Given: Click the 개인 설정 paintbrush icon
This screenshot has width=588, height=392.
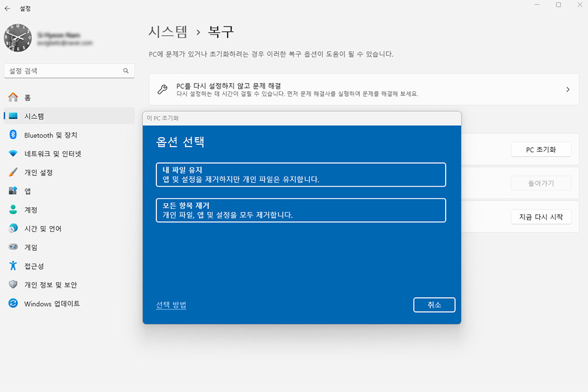Looking at the screenshot, I should coord(13,172).
